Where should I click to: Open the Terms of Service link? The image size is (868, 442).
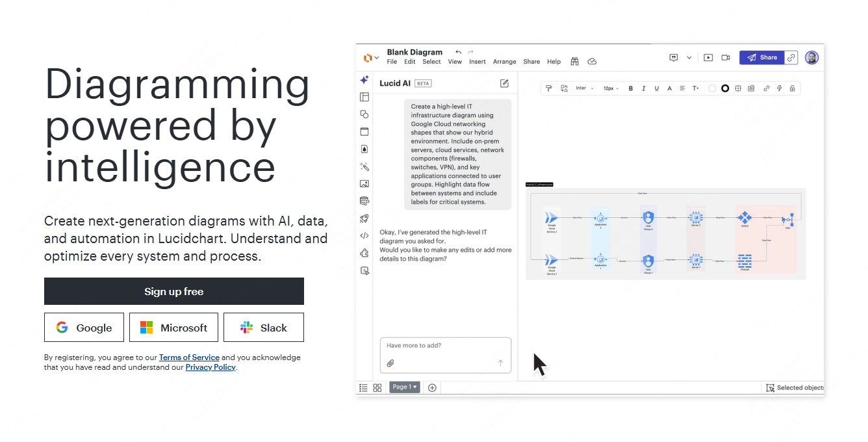[189, 357]
